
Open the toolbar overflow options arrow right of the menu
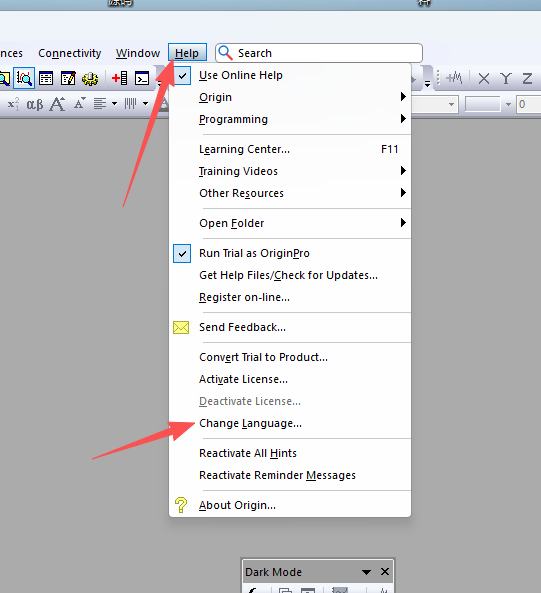pos(428,84)
